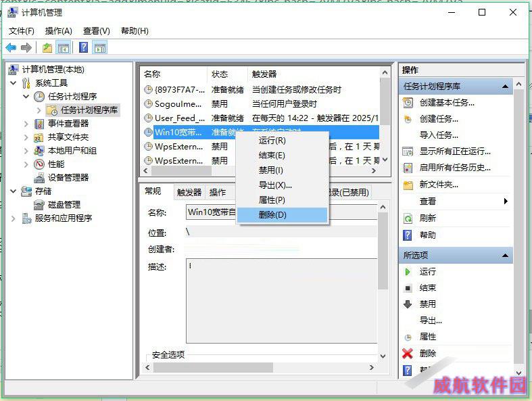Viewport: 532px width, 401px height.
Task: Click the task list scroll-down arrow
Action: [x=385, y=160]
